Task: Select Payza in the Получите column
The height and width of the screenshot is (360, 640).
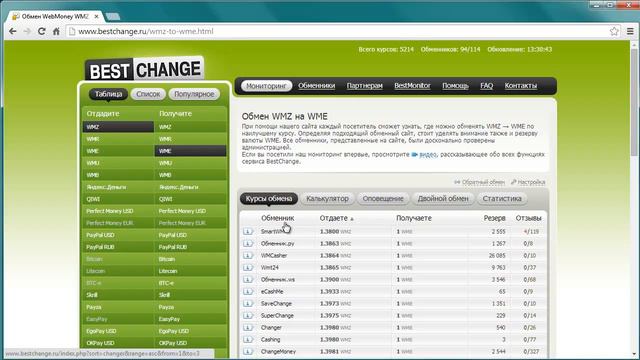Action: [x=190, y=307]
